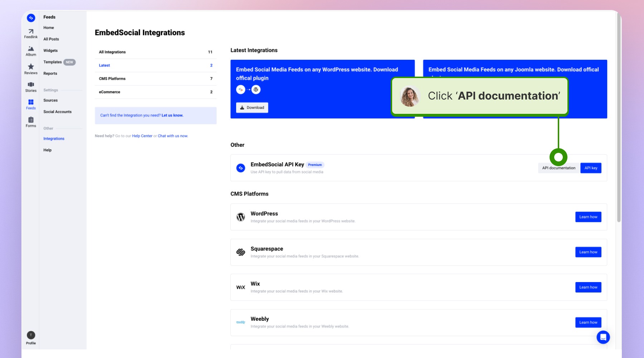Click the 'Squarespace' integration title
The image size is (644, 358).
(x=267, y=249)
